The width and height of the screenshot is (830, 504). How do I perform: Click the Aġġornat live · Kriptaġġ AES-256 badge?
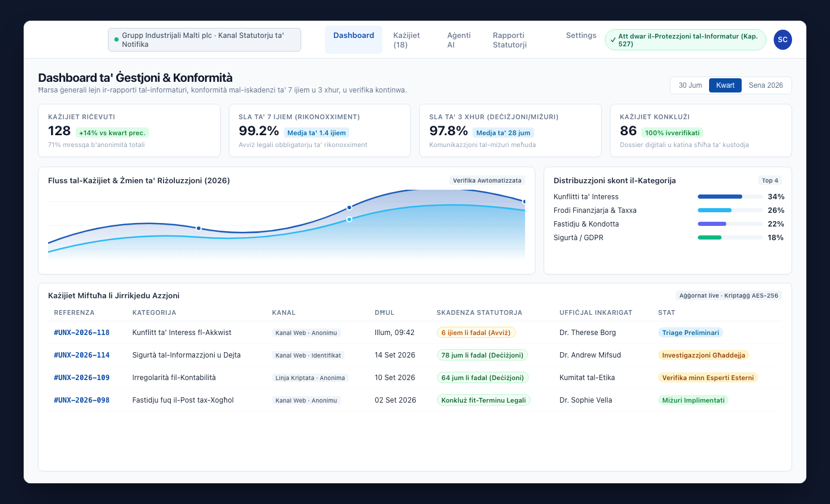pyautogui.click(x=729, y=295)
